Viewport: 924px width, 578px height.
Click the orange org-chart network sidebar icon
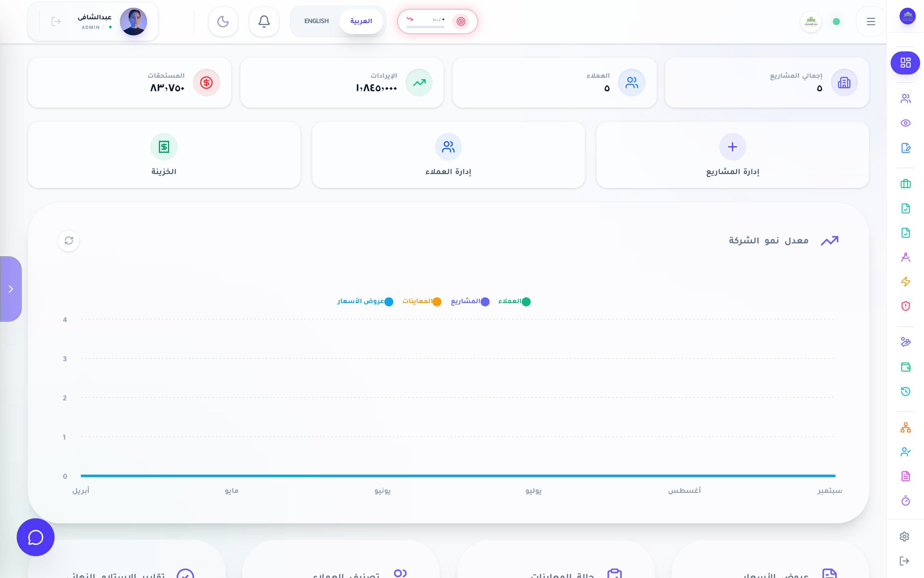[x=905, y=427]
